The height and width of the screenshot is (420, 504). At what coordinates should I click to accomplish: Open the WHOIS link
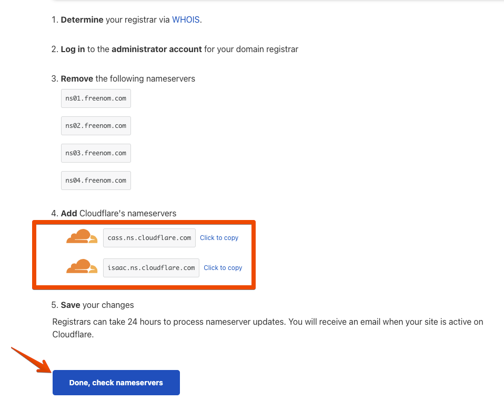click(x=186, y=19)
